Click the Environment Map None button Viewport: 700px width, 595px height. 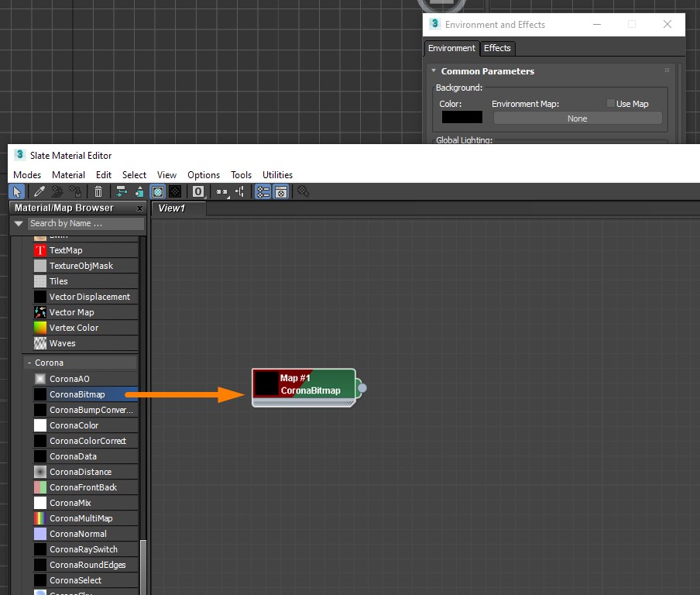click(x=577, y=119)
